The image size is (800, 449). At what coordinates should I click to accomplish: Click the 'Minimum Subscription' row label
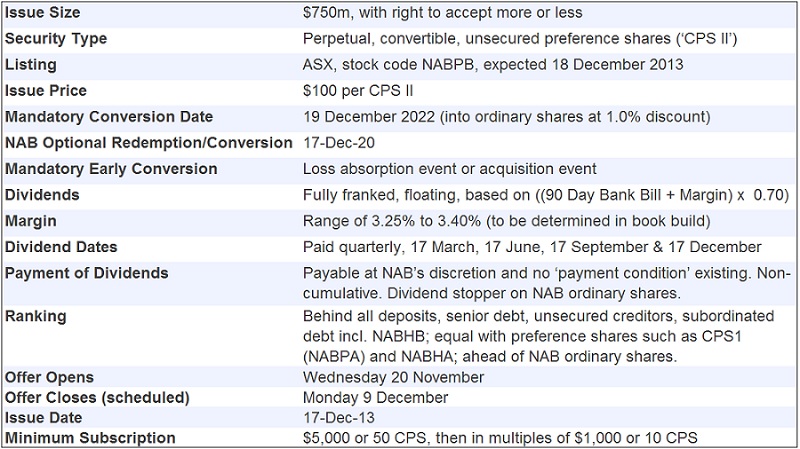pyautogui.click(x=90, y=438)
